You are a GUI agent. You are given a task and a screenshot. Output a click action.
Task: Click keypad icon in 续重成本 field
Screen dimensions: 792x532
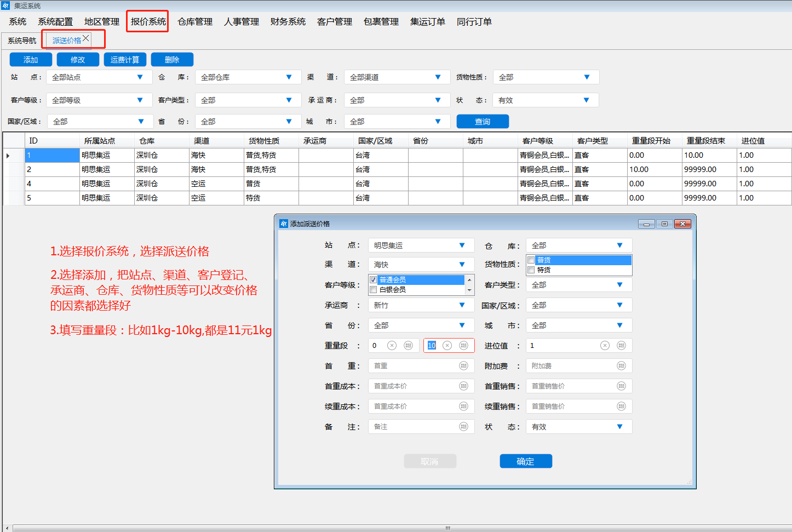(463, 407)
